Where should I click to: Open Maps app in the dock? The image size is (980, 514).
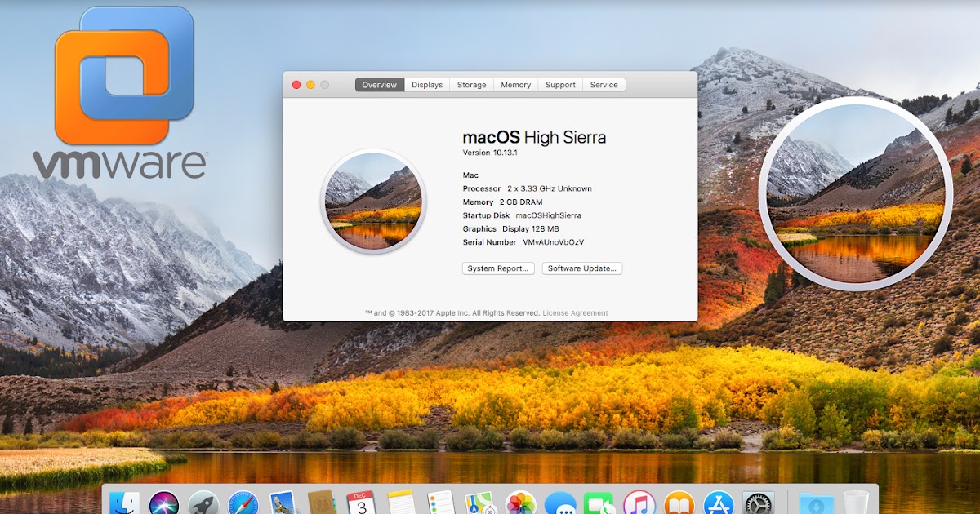pyautogui.click(x=480, y=503)
